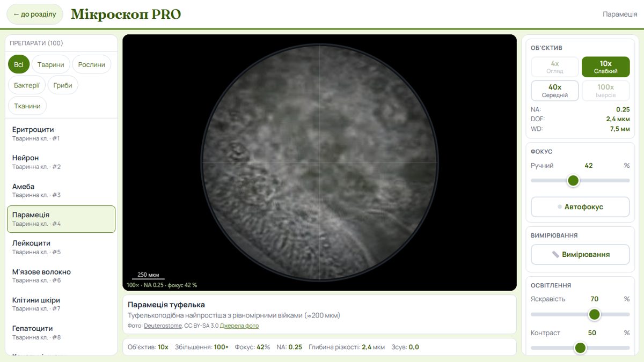Open the «Лейкоцити» specimen
This screenshot has height=362, width=644.
pos(61,247)
